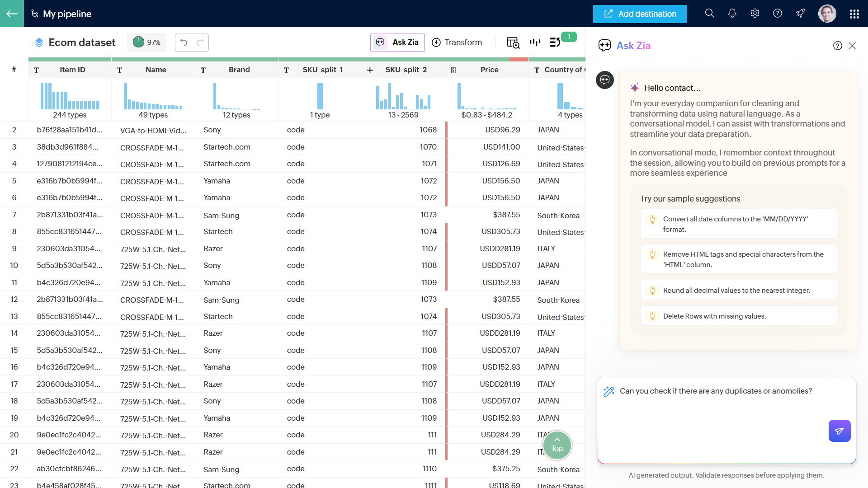Image resolution: width=868 pixels, height=488 pixels.
Task: Undo the last change
Action: (183, 42)
